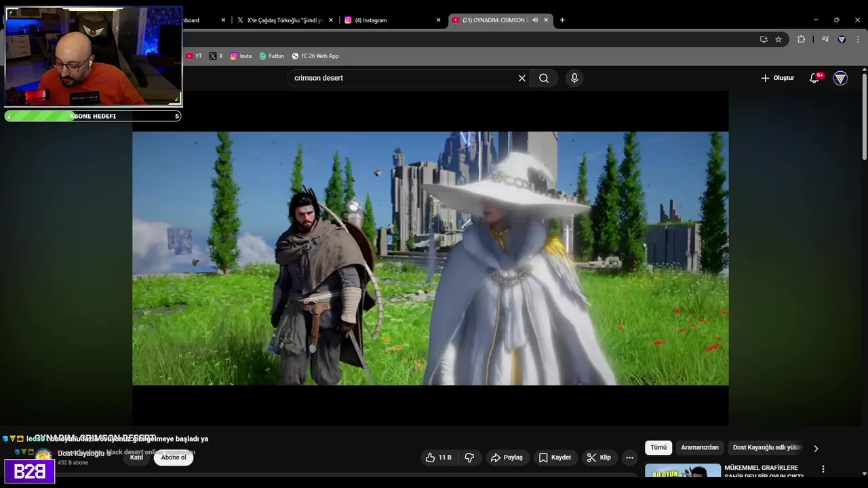Subscribe using Abone ol button
Viewport: 868px width, 488px height.
click(174, 457)
